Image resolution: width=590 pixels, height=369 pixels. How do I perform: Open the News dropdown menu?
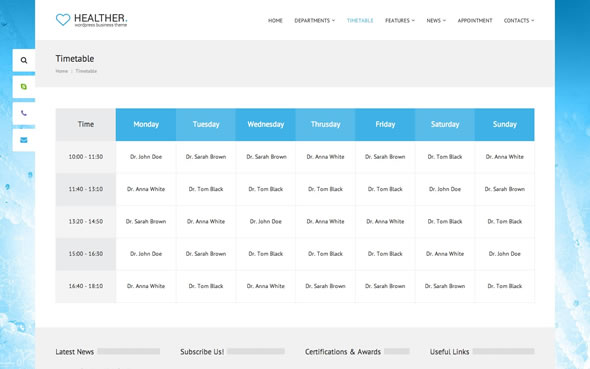point(436,20)
